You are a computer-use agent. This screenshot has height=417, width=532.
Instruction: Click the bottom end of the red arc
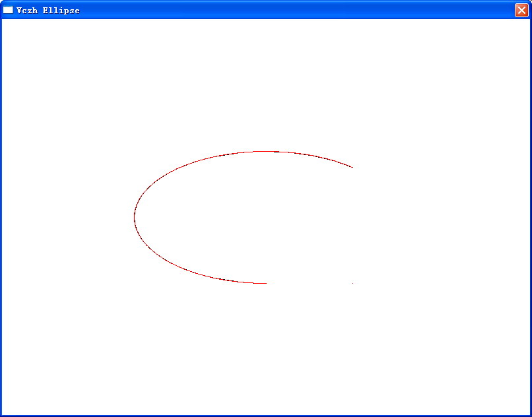tap(265, 283)
